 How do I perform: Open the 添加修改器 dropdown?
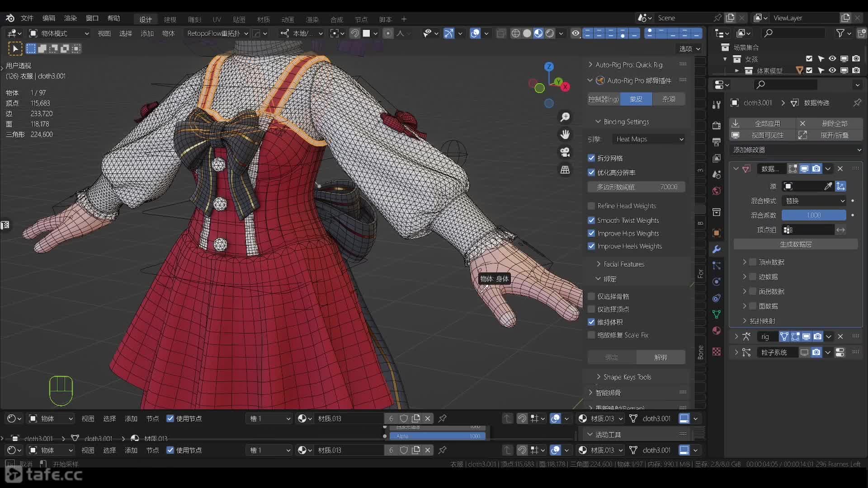pos(796,150)
